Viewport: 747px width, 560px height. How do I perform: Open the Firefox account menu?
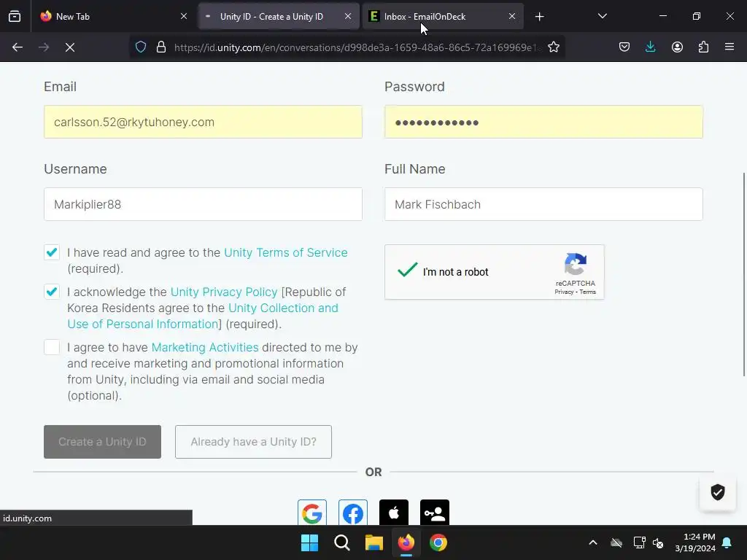(677, 47)
